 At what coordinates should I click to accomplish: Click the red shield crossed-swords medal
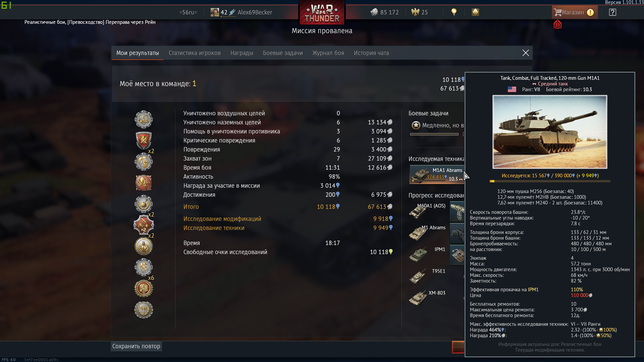[144, 140]
